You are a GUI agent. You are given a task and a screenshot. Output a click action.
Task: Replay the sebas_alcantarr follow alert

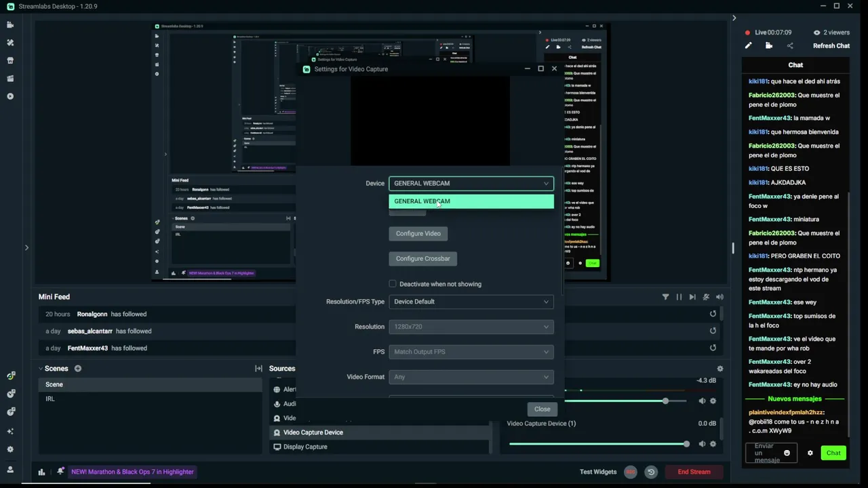point(713,331)
